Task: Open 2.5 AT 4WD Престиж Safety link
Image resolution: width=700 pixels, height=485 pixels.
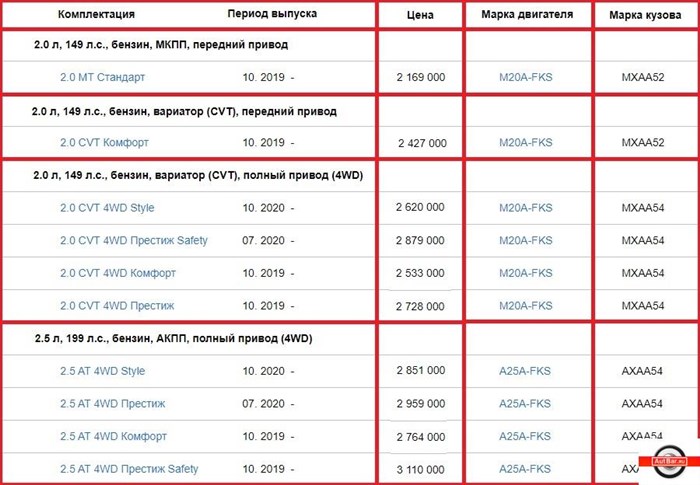Action: pyautogui.click(x=129, y=469)
